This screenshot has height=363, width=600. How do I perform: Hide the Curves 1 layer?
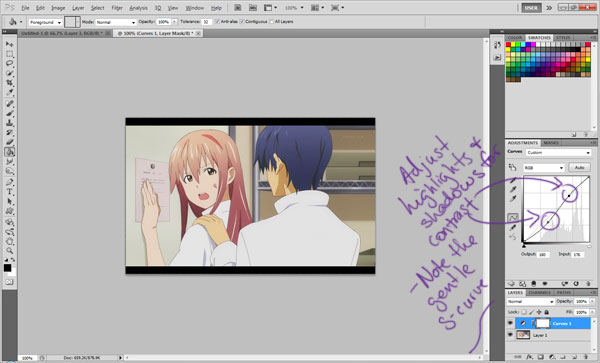[510, 324]
